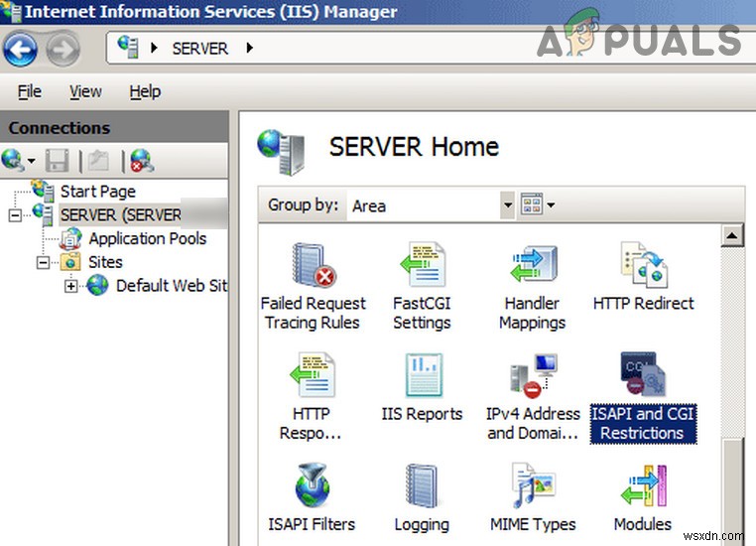This screenshot has width=756, height=546.
Task: Click the server icon in address bar
Action: coord(128,48)
